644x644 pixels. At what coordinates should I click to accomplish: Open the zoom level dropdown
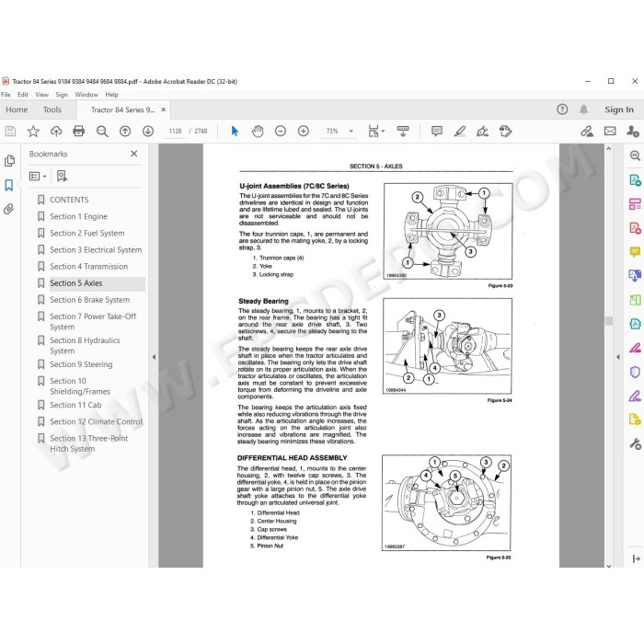[x=351, y=132]
